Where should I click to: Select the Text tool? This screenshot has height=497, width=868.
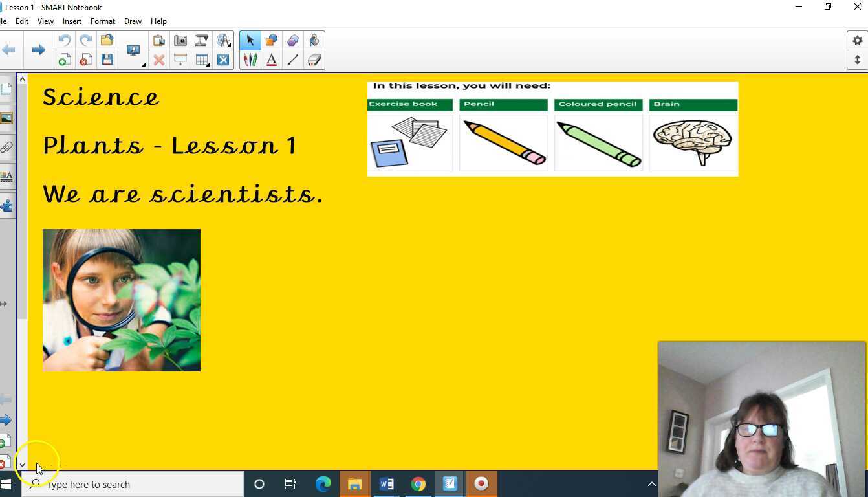point(272,60)
